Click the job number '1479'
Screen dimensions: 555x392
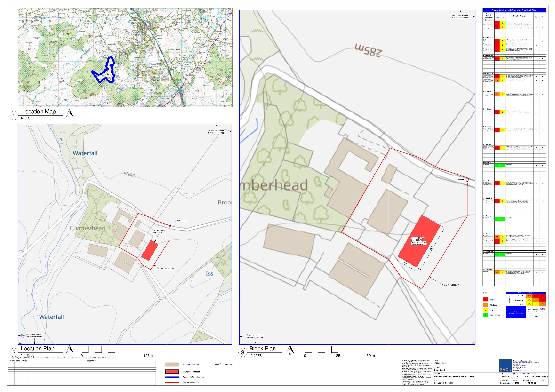[x=517, y=383]
